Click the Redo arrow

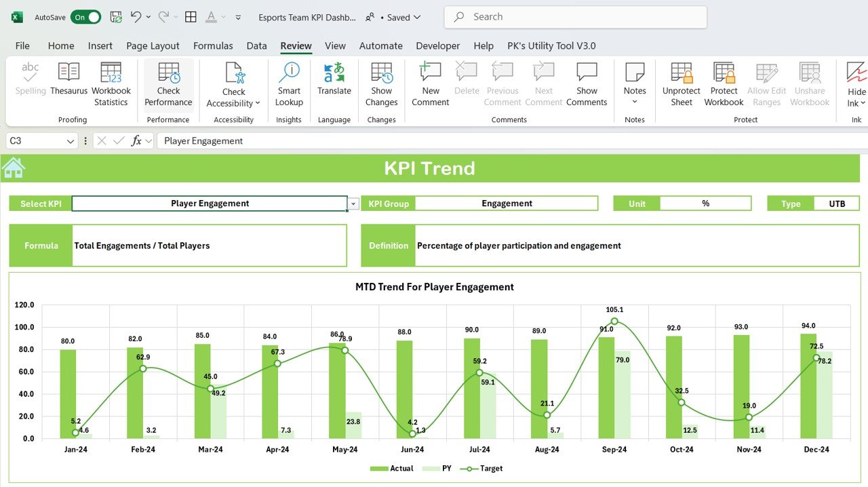163,17
